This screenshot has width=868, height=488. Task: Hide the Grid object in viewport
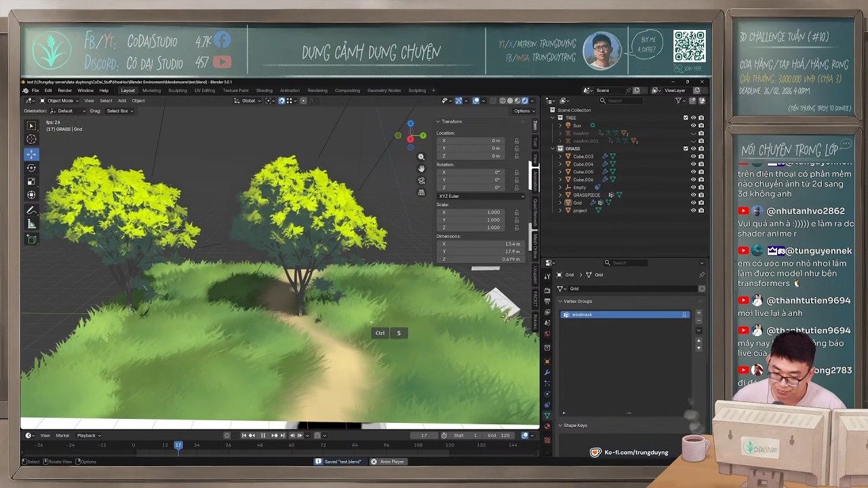(693, 203)
